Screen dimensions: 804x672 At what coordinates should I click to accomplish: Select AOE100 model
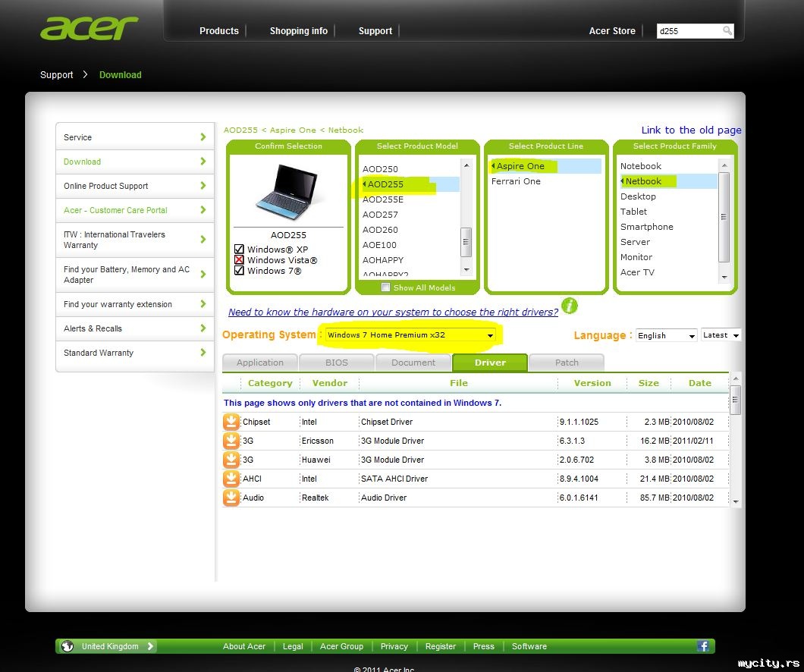point(379,245)
